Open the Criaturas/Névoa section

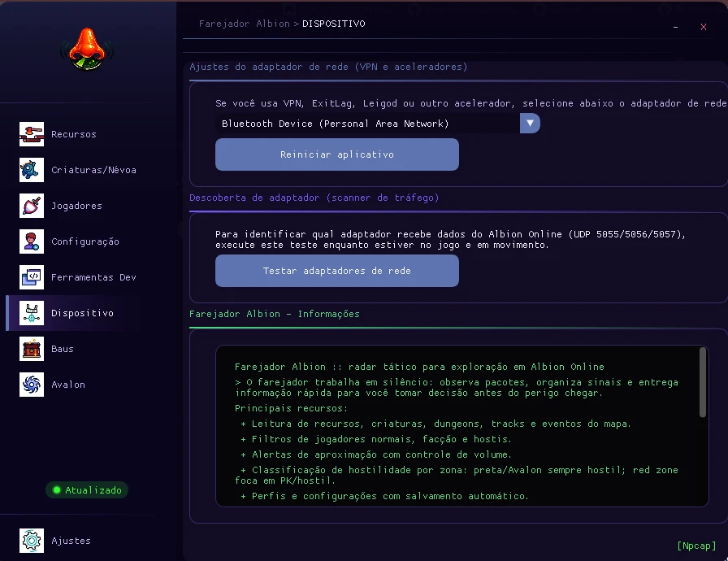93,170
